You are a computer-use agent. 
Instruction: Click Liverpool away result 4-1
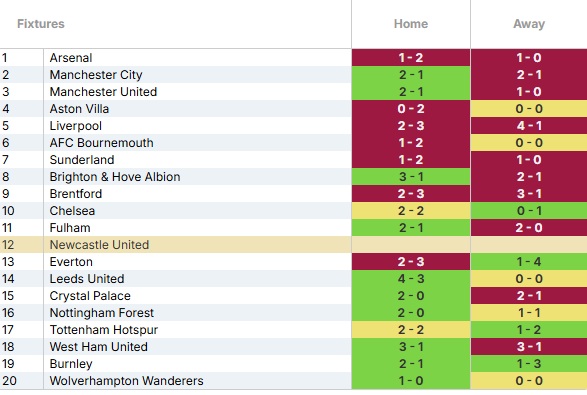coord(529,126)
